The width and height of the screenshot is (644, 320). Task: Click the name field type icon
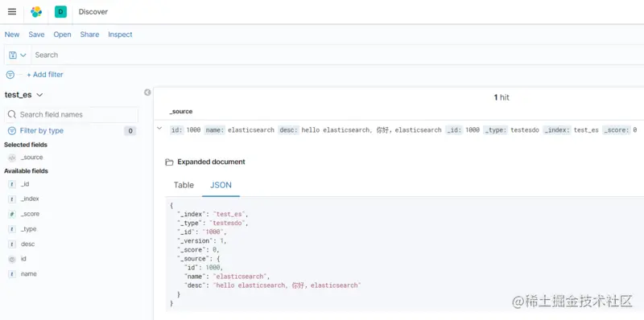point(12,274)
